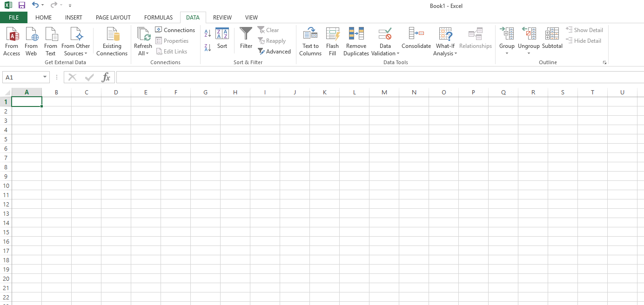Click the Select All corner button

(x=6, y=92)
